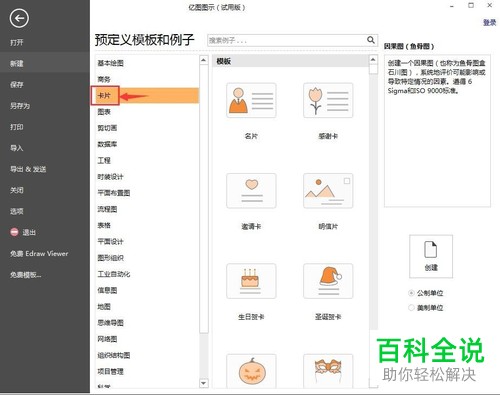
Task: Open 选项 options
Action: point(17,211)
